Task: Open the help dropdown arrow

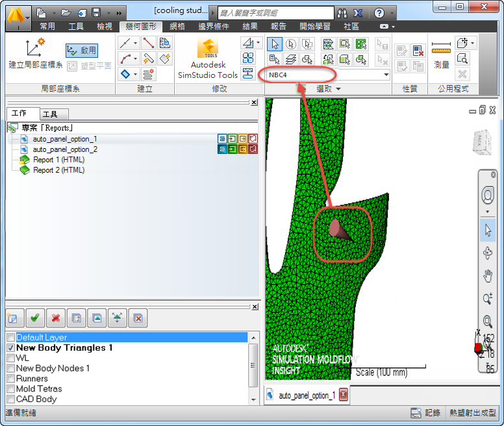Action: tap(392, 13)
